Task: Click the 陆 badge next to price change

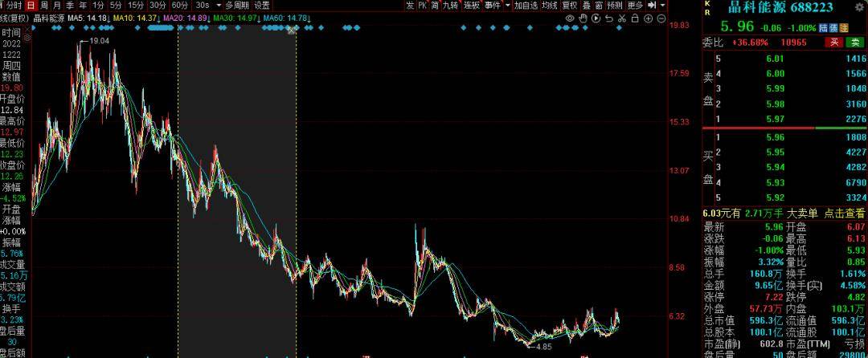Action: pos(824,27)
